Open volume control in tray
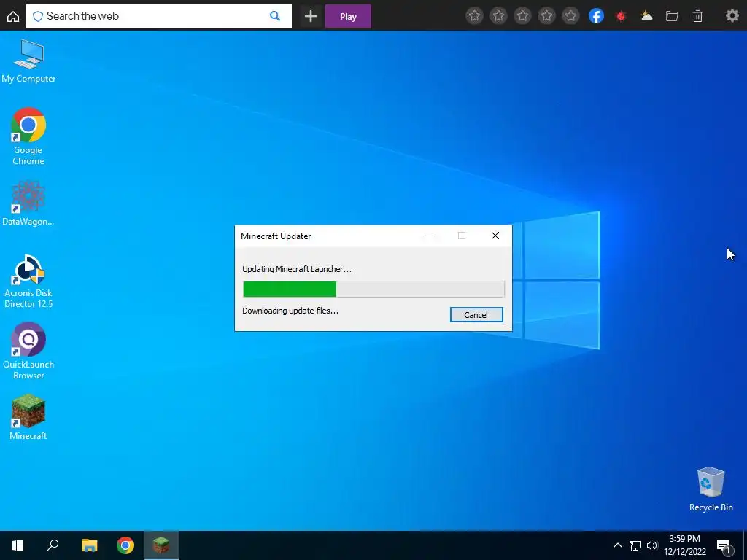This screenshot has width=747, height=560. 651,545
